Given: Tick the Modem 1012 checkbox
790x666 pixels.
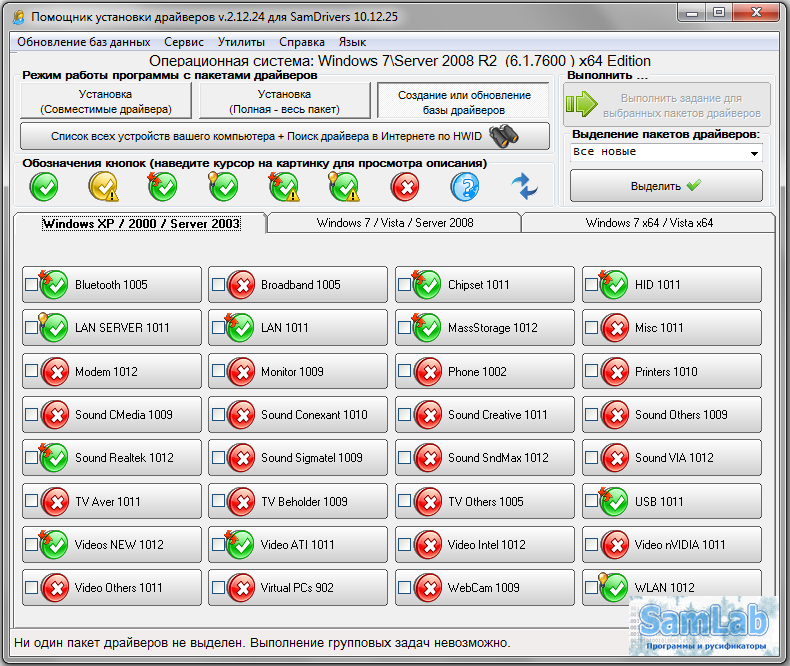Looking at the screenshot, I should tap(31, 371).
